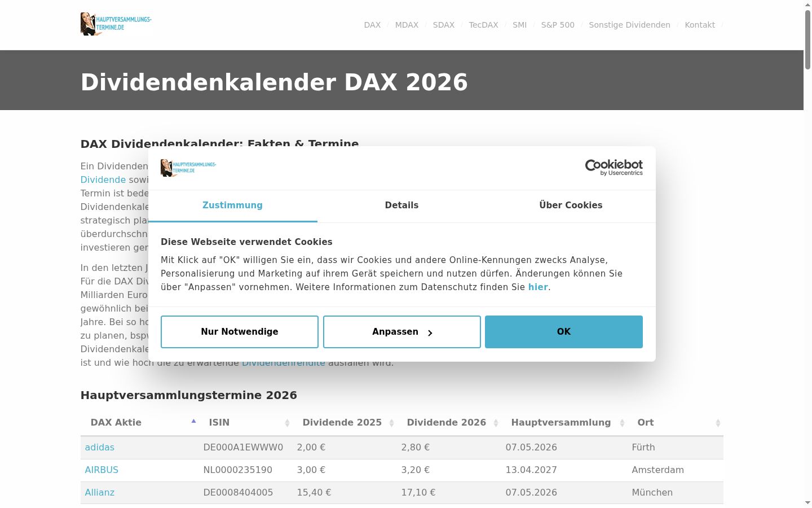Click the page vertical scrollbar thumb

coord(807,40)
